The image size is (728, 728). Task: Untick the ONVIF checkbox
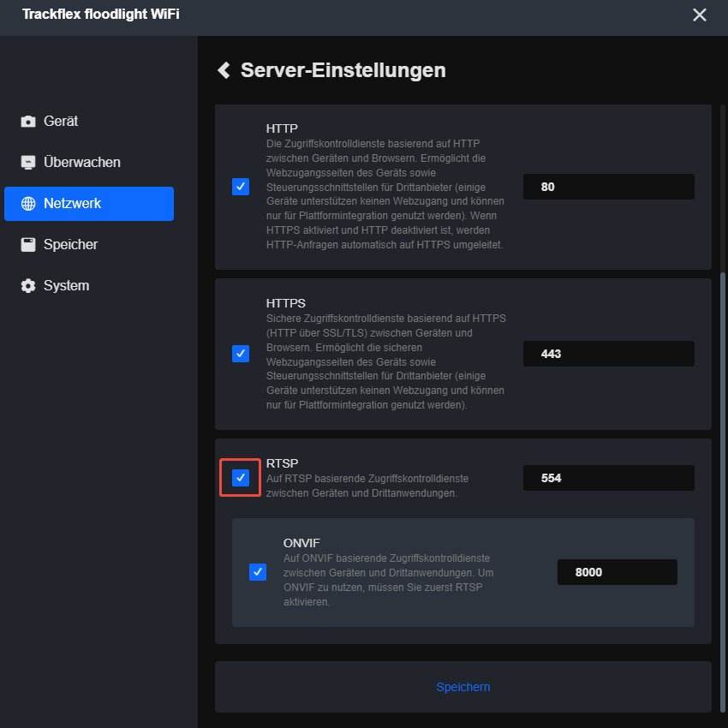coord(258,572)
